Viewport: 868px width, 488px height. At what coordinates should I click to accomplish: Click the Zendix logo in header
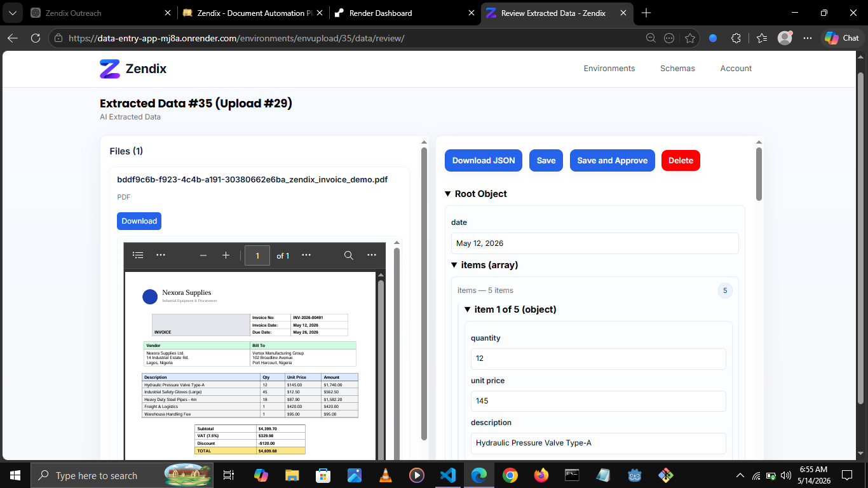click(133, 69)
